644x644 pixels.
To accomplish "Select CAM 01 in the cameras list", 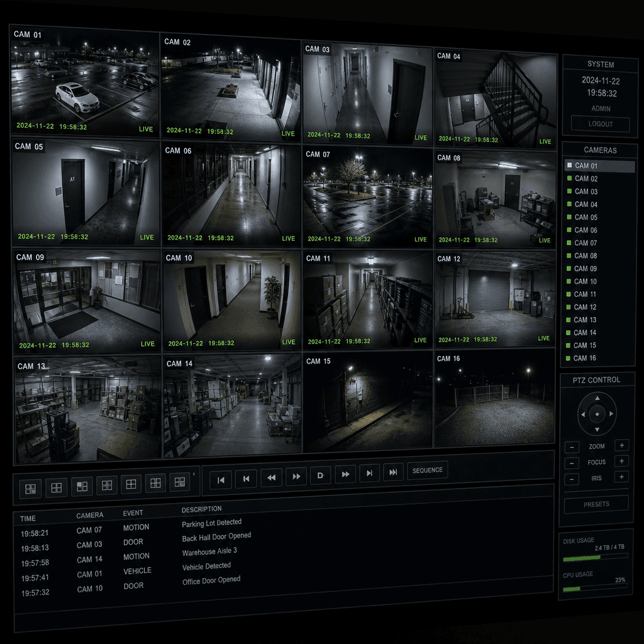I will point(599,166).
